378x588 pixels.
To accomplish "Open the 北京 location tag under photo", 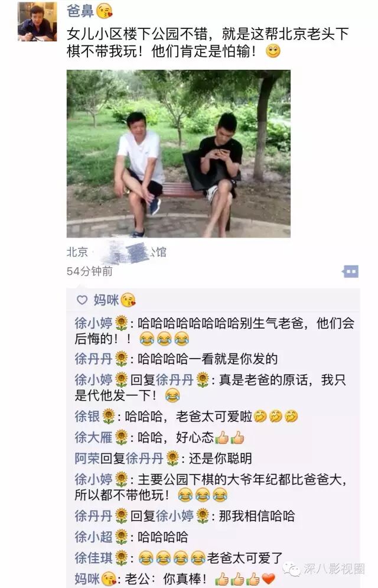I will coord(116,252).
